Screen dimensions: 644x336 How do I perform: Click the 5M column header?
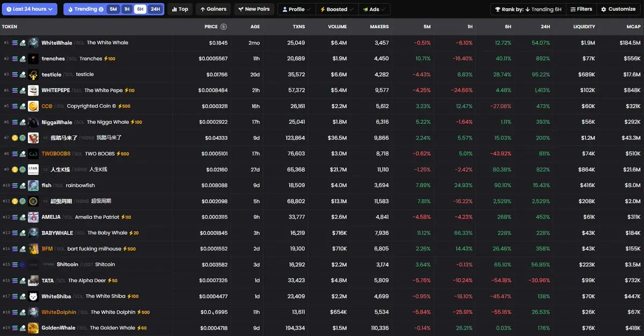(427, 27)
